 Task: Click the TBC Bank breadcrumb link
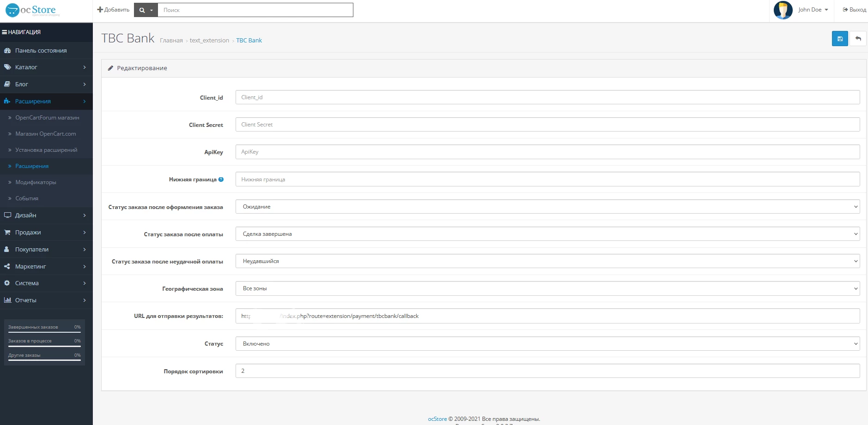[249, 41]
